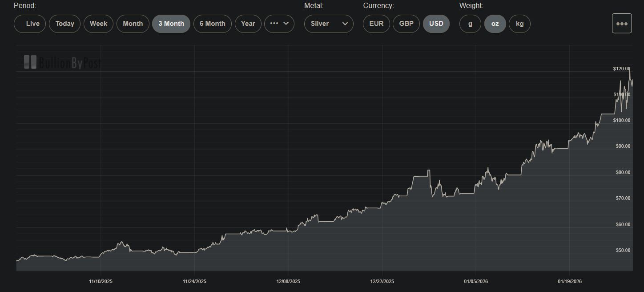Set weight unit to grams

point(470,24)
